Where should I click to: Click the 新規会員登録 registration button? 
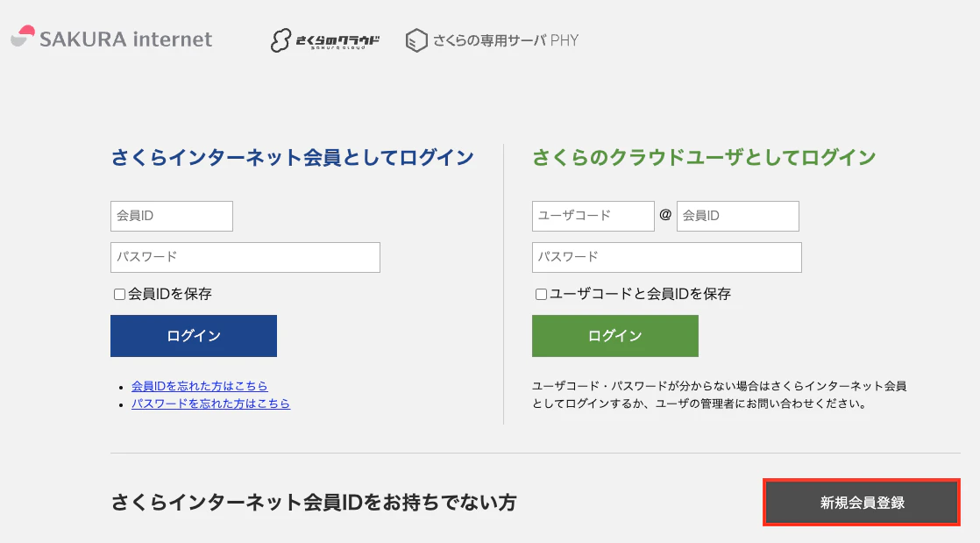pos(861,502)
